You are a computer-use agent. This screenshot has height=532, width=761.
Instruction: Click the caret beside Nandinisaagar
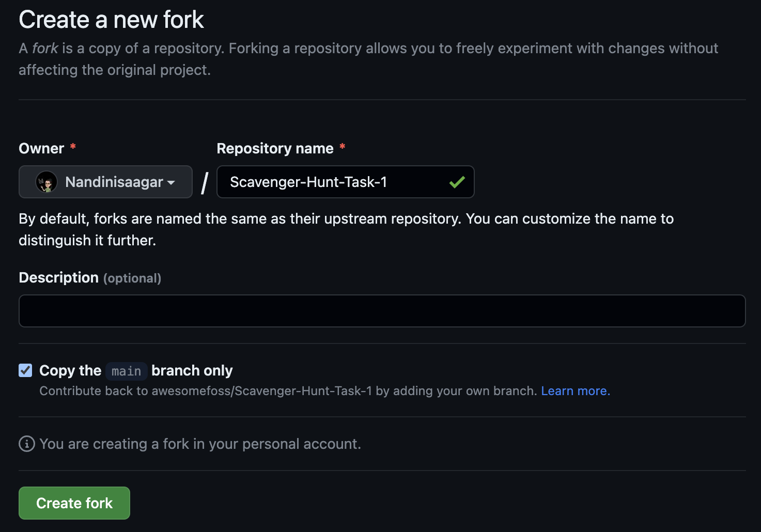170,183
